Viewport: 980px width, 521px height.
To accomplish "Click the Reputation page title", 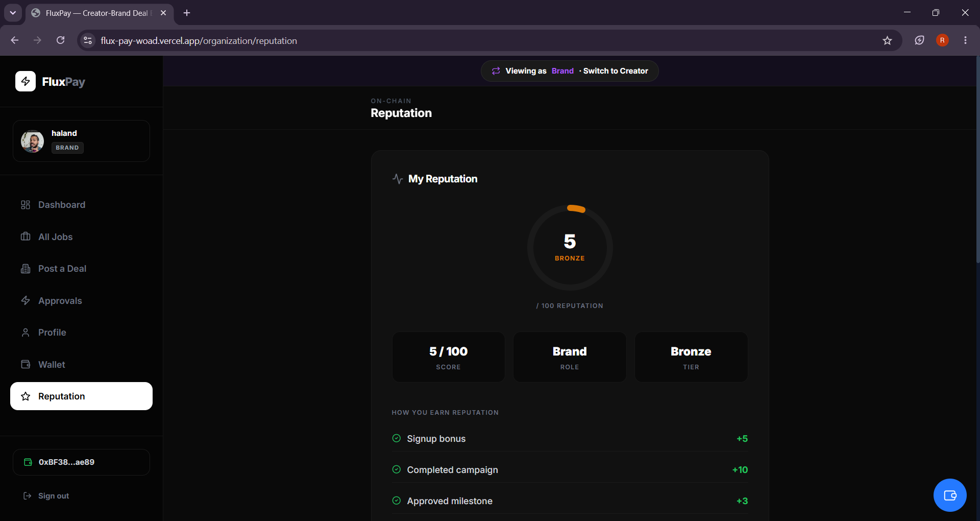I will pyautogui.click(x=401, y=113).
